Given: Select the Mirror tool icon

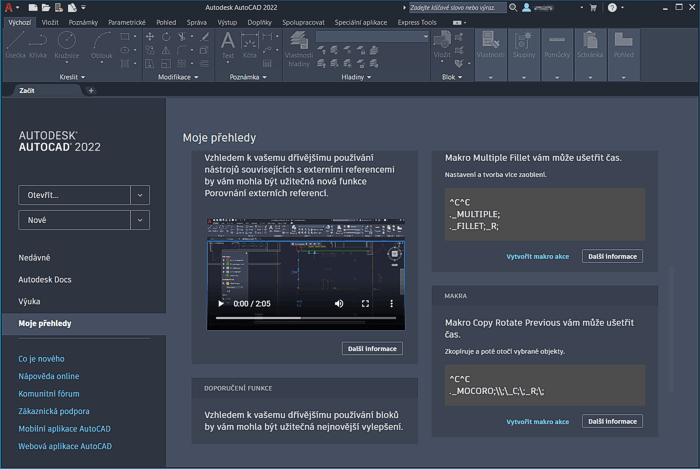Looking at the screenshot, I should click(166, 50).
